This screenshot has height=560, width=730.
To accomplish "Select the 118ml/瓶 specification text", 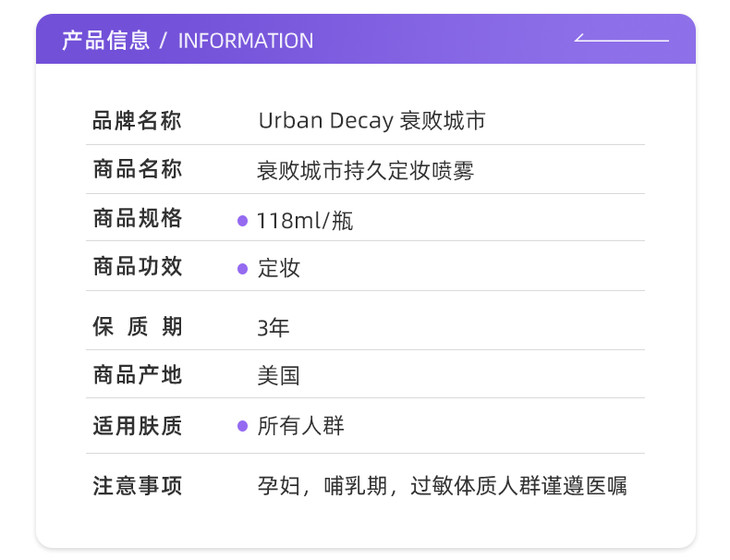I will pos(305,220).
